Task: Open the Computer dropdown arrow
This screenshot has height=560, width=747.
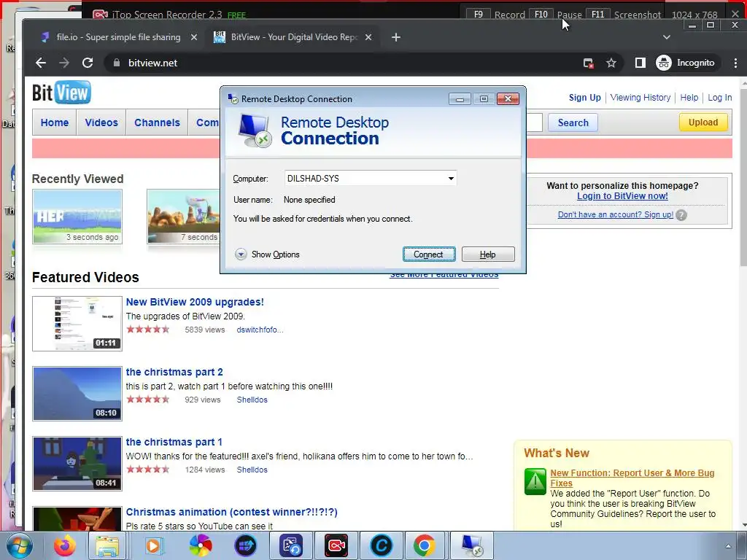Action: tap(451, 179)
